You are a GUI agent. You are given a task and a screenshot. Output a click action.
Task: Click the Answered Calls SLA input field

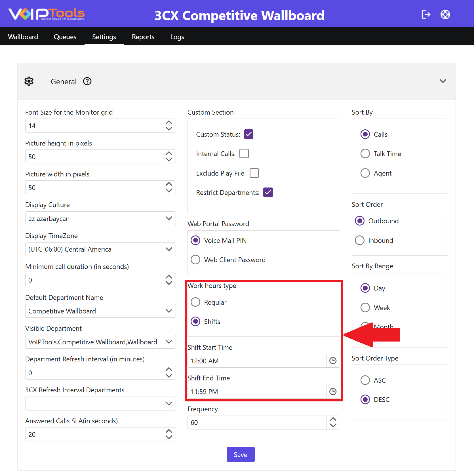pyautogui.click(x=94, y=434)
